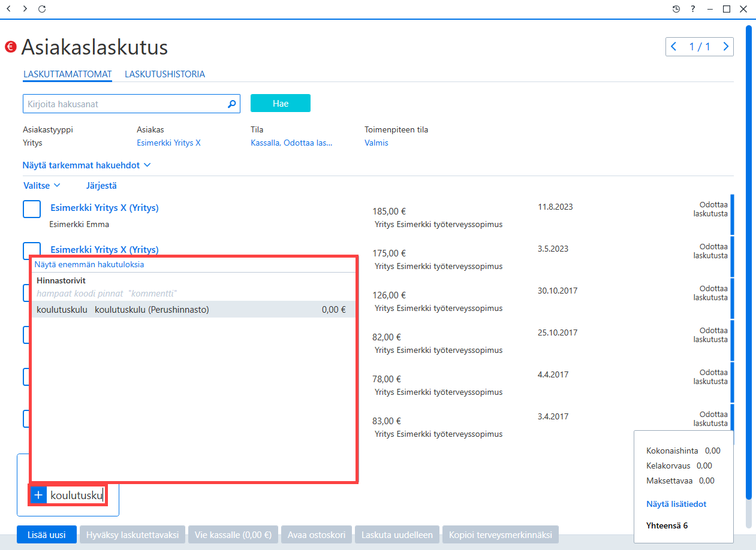The image size is (756, 550).
Task: Go to the next page with the right chevron
Action: pos(726,47)
